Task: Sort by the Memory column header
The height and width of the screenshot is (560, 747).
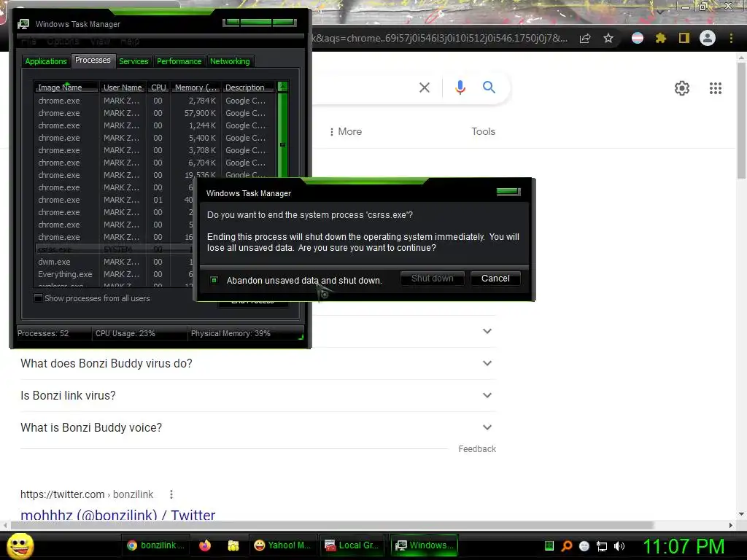Action: click(x=196, y=87)
